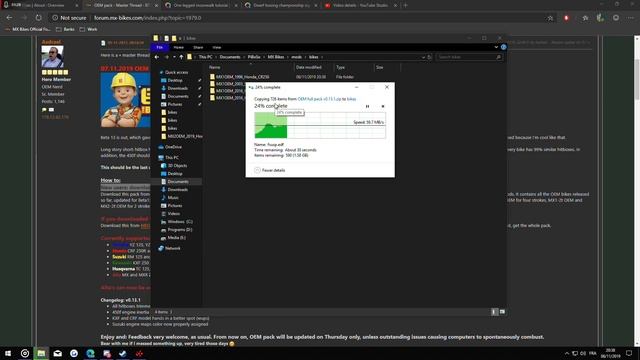This screenshot has height=360, width=640.
Task: Expand the Explorer ribbon with the chevron
Action: (x=496, y=47)
